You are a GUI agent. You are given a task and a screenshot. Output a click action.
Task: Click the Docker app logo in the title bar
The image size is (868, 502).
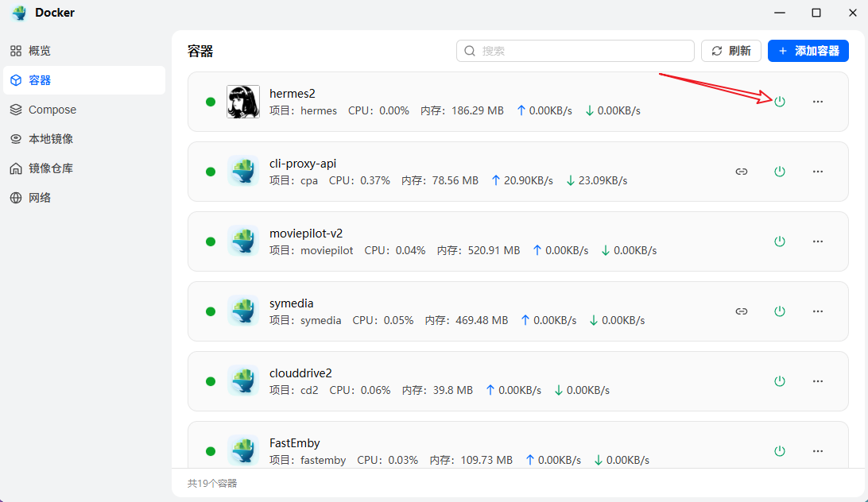tap(19, 13)
